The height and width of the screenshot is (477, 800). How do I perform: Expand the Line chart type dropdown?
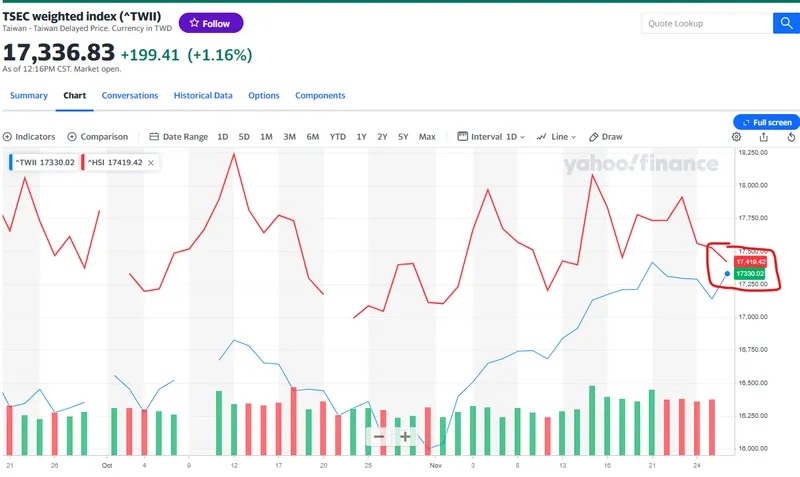(x=556, y=137)
